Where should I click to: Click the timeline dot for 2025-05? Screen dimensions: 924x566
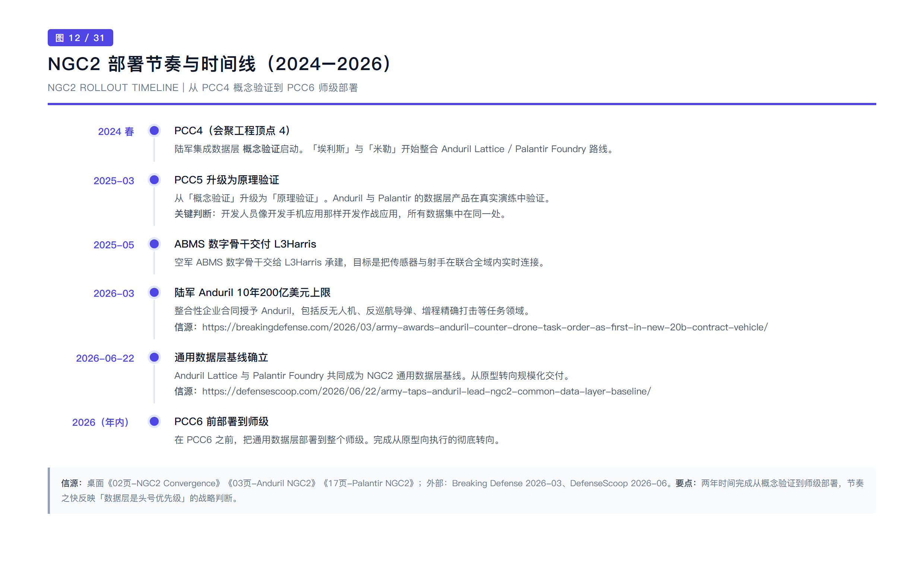tap(154, 244)
